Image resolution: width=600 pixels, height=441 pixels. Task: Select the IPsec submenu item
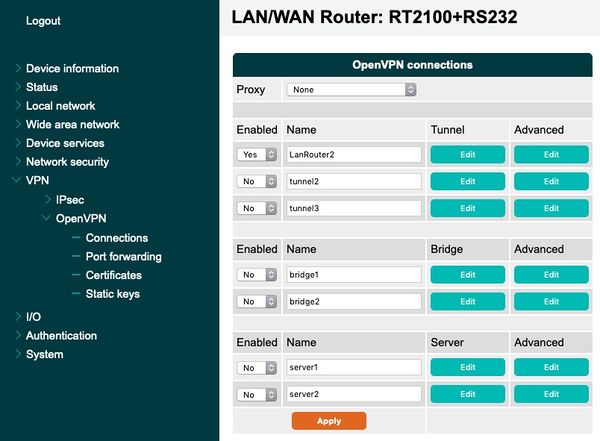(x=70, y=200)
